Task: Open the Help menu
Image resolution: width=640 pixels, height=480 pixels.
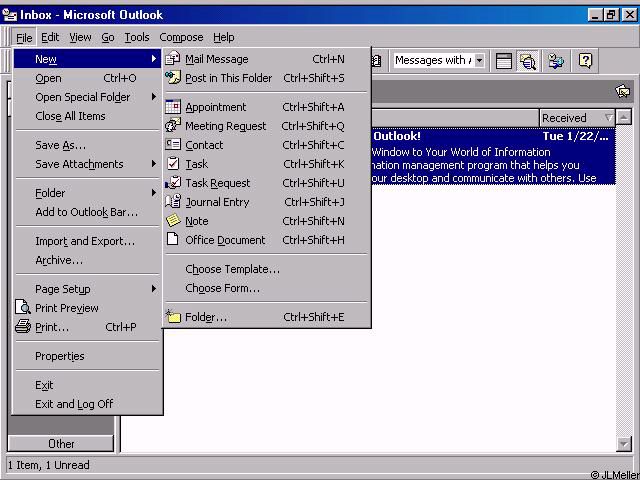Action: click(224, 37)
